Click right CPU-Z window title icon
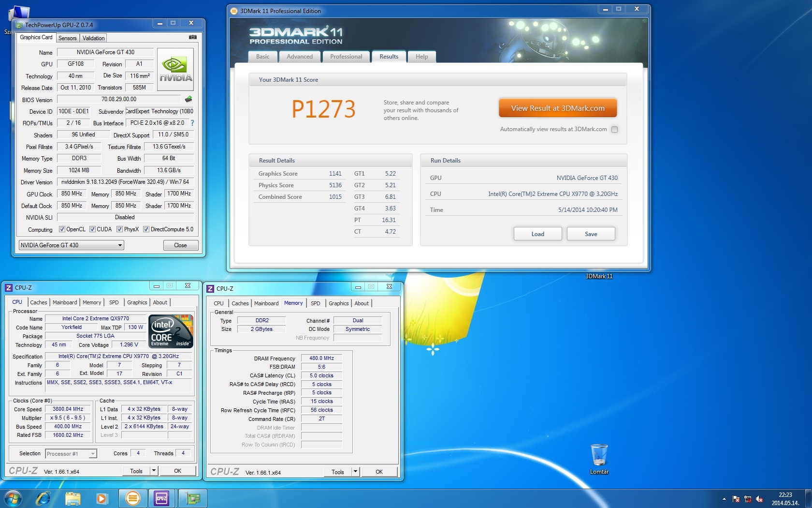 coord(210,288)
